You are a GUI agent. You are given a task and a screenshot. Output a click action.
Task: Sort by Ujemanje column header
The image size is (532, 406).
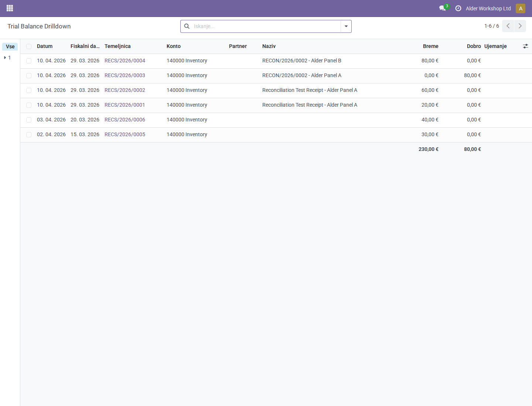[x=495, y=46]
